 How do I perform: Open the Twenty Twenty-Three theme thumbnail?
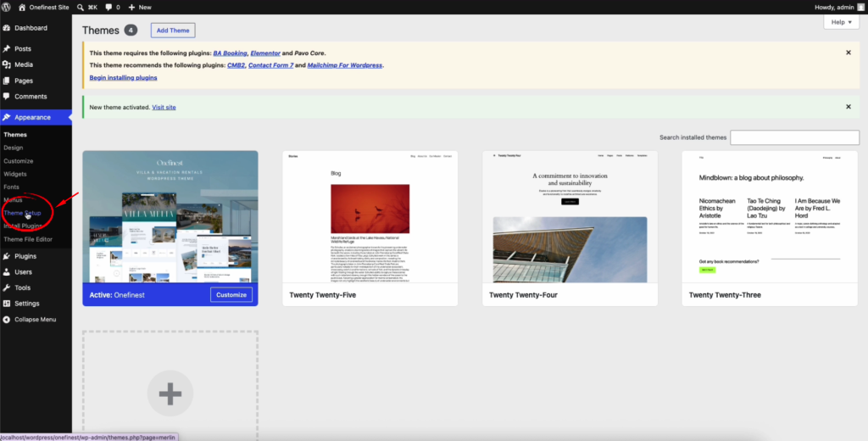click(x=770, y=216)
